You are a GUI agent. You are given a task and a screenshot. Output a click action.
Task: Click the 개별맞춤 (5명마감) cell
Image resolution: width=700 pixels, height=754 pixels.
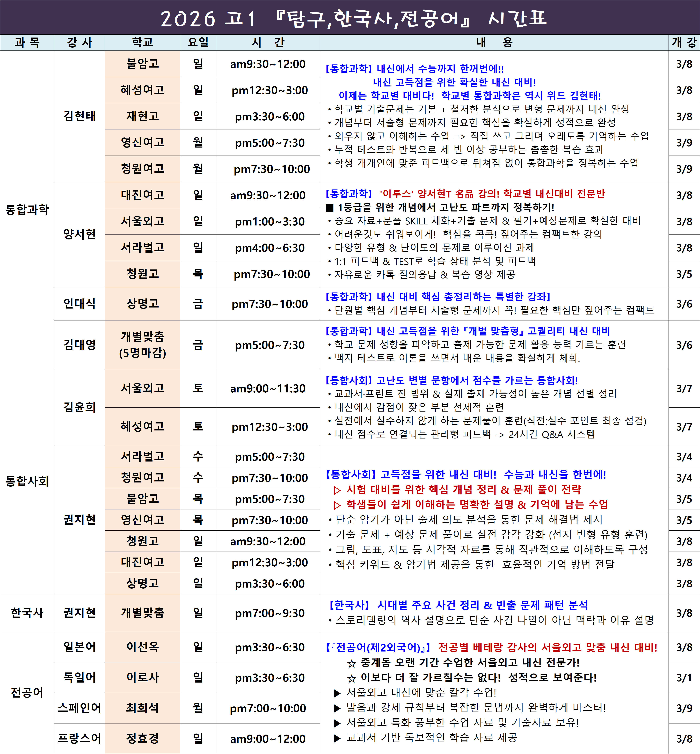(x=142, y=345)
